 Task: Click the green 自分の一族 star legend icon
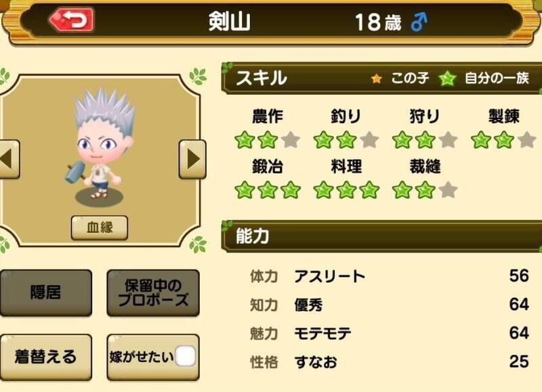447,79
